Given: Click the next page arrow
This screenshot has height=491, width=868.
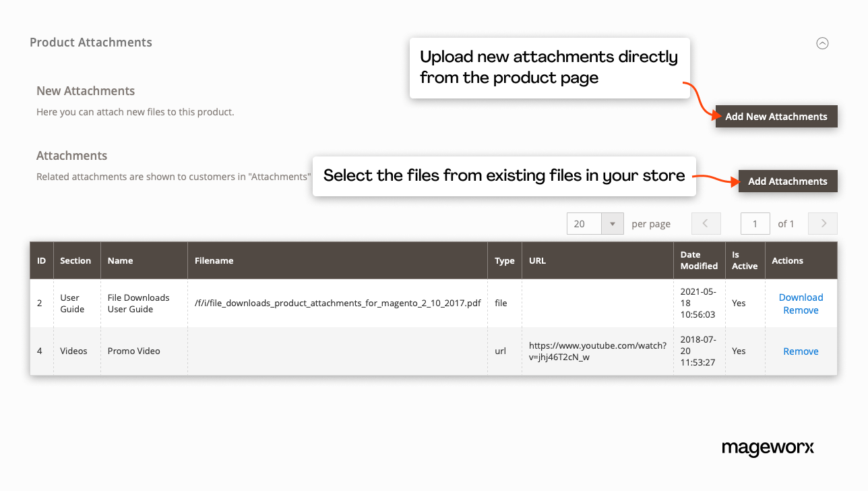Looking at the screenshot, I should click(x=822, y=223).
